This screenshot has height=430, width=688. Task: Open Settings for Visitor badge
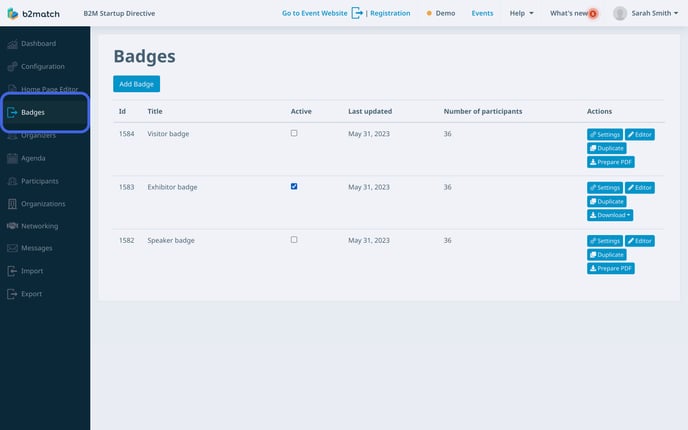point(605,134)
